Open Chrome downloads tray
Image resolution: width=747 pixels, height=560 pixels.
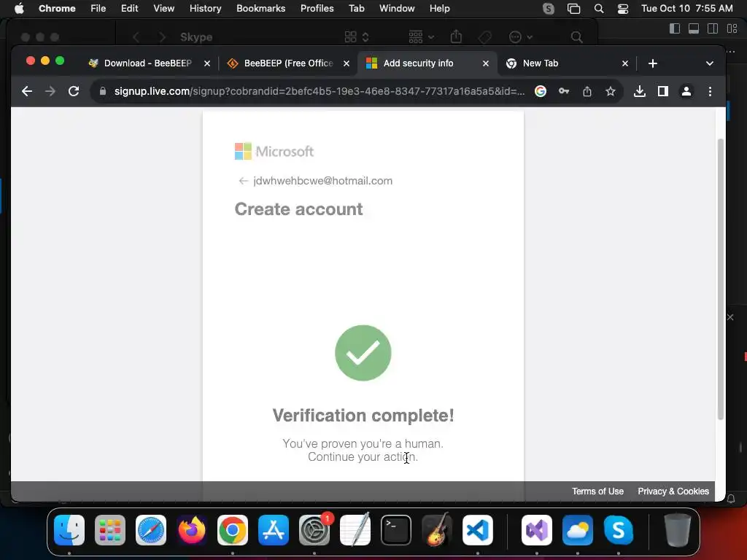[640, 91]
